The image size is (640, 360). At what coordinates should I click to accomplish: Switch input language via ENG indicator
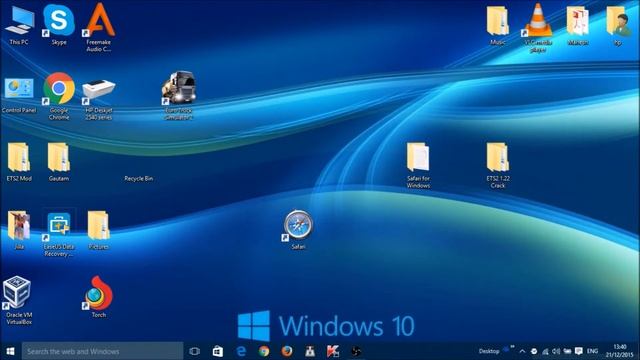592,351
